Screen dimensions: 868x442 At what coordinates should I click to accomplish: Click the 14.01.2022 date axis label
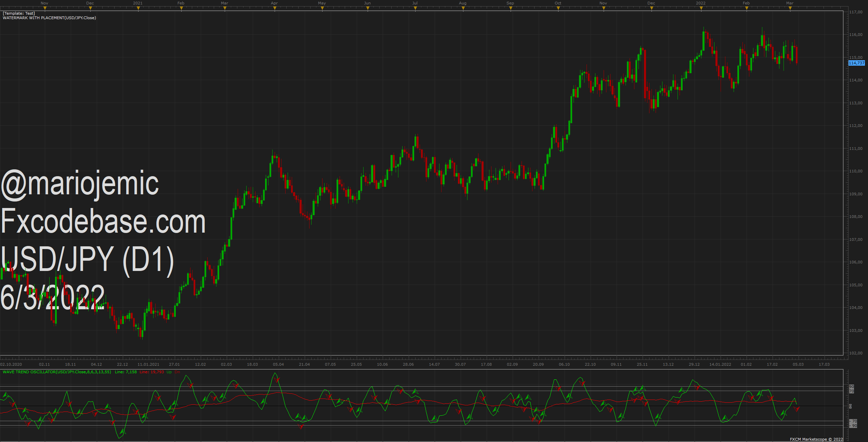click(720, 364)
